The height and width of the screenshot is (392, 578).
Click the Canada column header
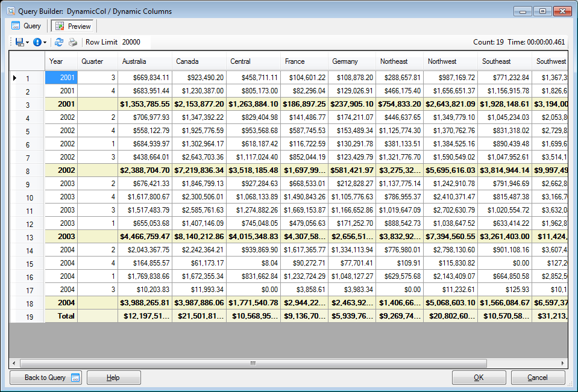click(x=199, y=61)
